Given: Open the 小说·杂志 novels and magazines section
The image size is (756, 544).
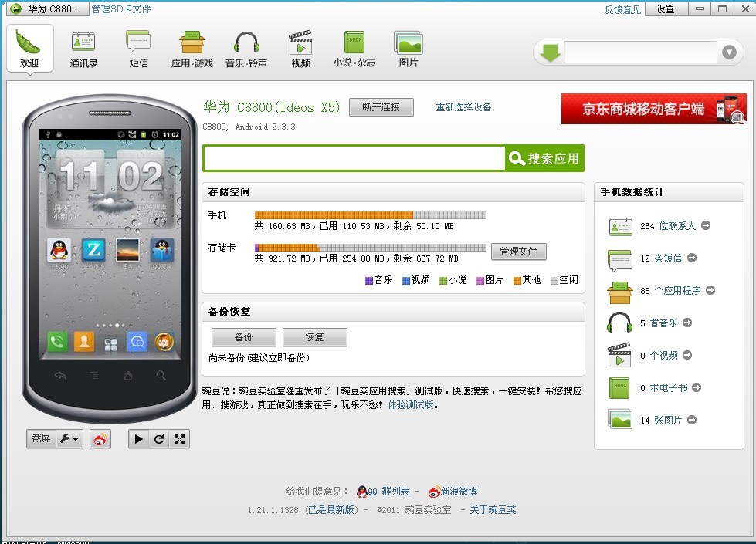Looking at the screenshot, I should point(354,48).
